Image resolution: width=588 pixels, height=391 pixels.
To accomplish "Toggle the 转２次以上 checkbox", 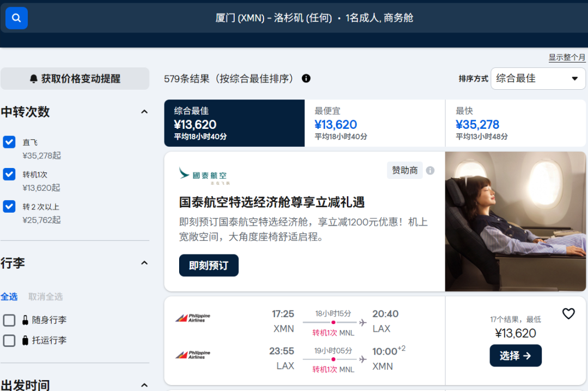I will tap(9, 207).
